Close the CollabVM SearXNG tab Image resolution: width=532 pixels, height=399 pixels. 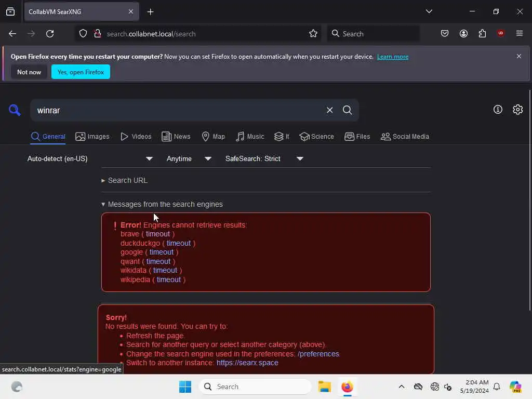(131, 11)
